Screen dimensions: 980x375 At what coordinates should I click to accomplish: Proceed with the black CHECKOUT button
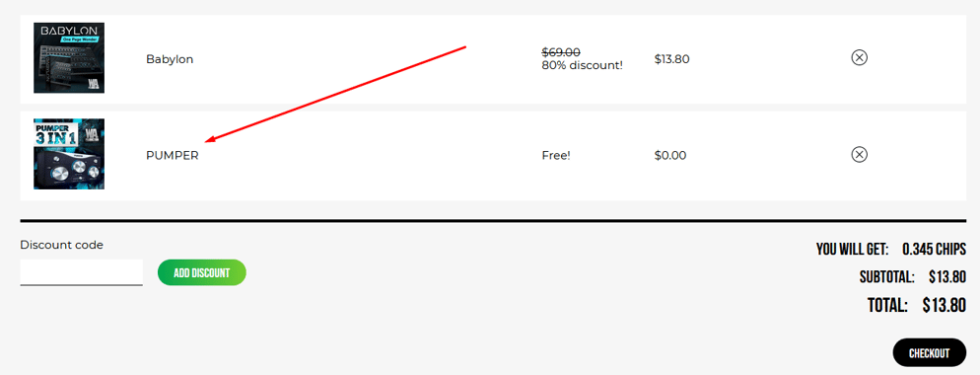pos(930,353)
